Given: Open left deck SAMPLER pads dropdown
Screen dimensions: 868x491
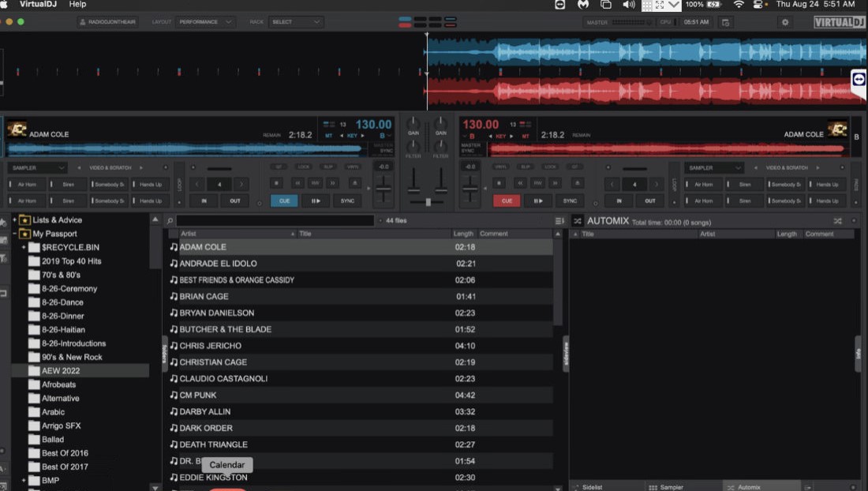Looking at the screenshot, I should [x=38, y=167].
